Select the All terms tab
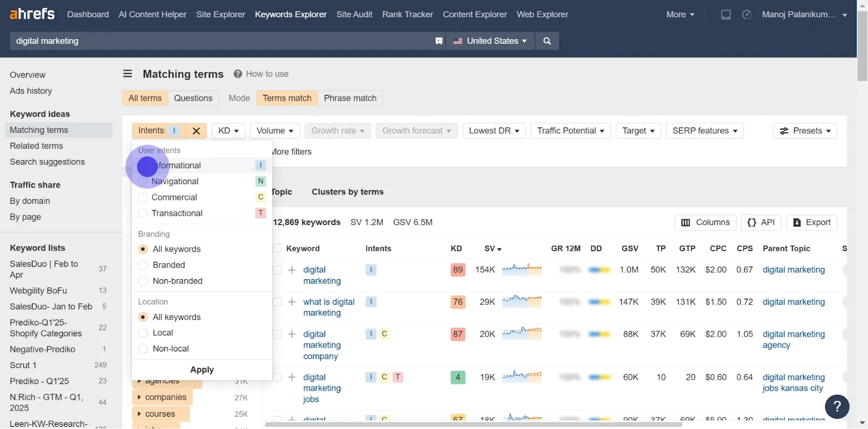The image size is (868, 429). pos(145,98)
